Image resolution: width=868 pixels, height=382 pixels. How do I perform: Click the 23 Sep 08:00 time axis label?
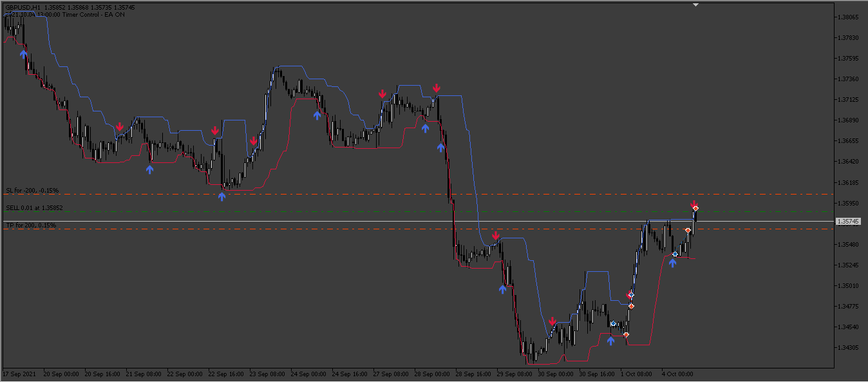tap(267, 374)
